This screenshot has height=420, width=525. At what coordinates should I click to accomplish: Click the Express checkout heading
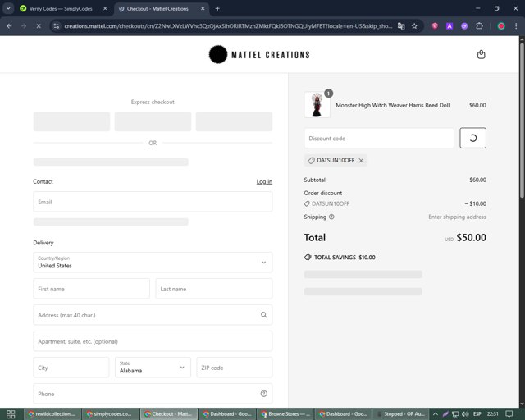[x=153, y=102]
